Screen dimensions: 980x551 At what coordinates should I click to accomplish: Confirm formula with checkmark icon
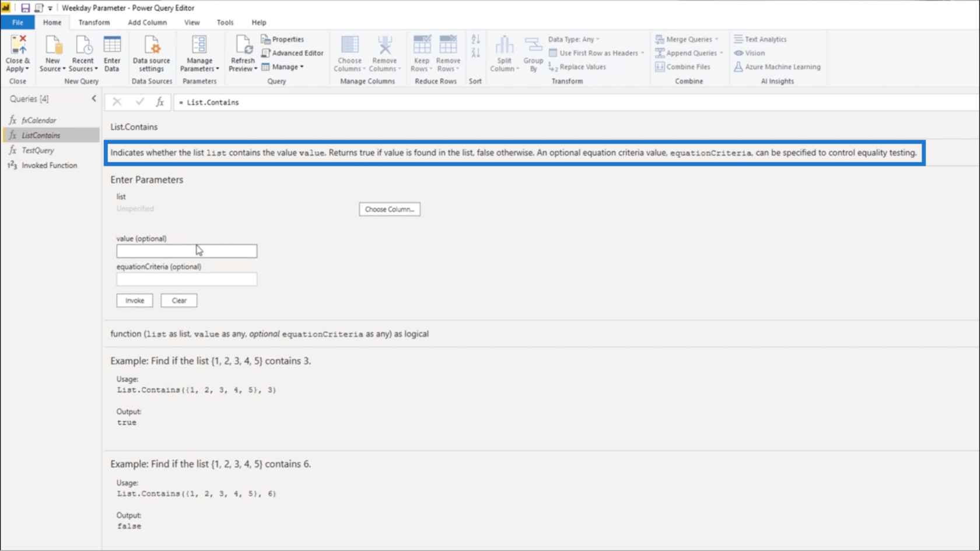click(x=139, y=102)
